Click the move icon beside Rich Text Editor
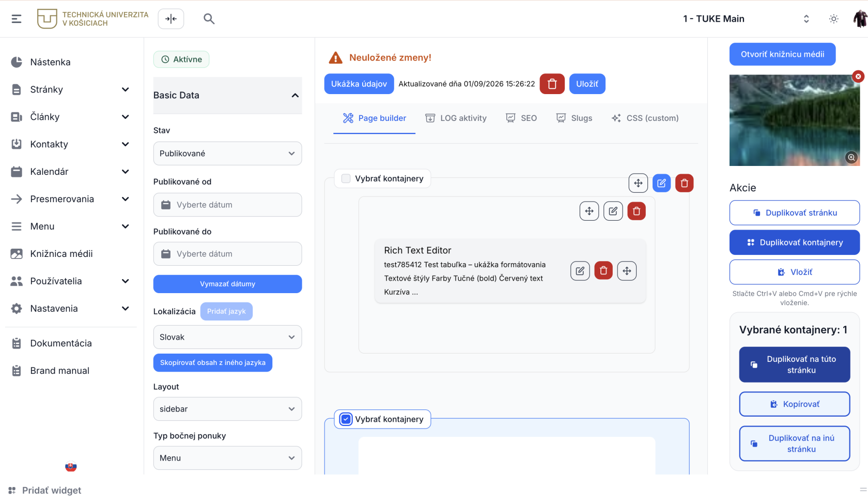The image size is (868, 503). (x=627, y=271)
